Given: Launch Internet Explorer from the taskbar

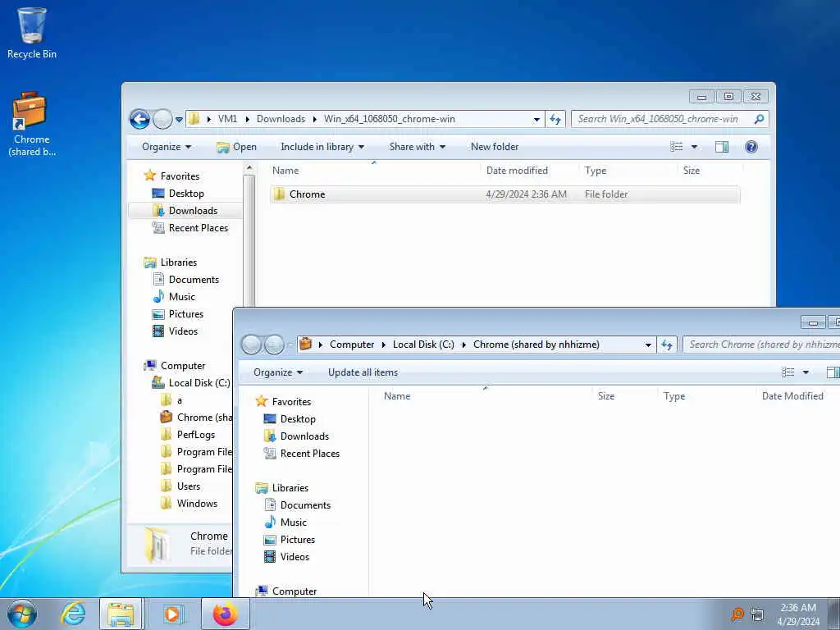Looking at the screenshot, I should 73,614.
